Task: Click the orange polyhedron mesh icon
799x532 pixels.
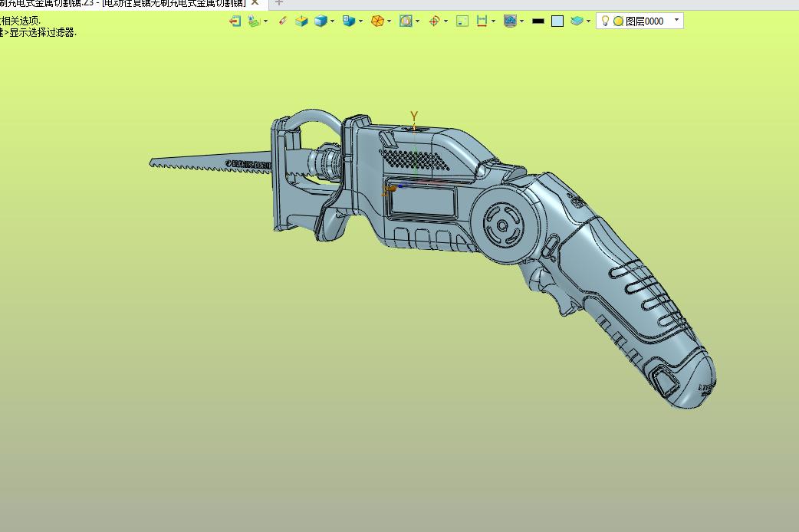Action: 377,21
